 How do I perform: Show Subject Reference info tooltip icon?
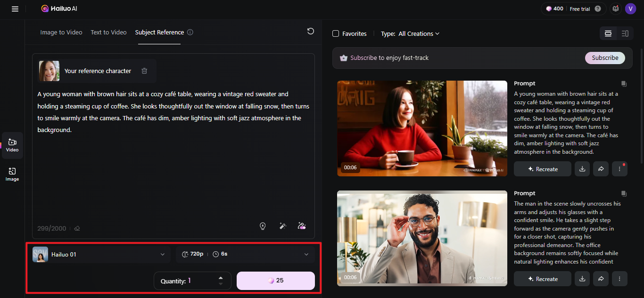point(190,33)
